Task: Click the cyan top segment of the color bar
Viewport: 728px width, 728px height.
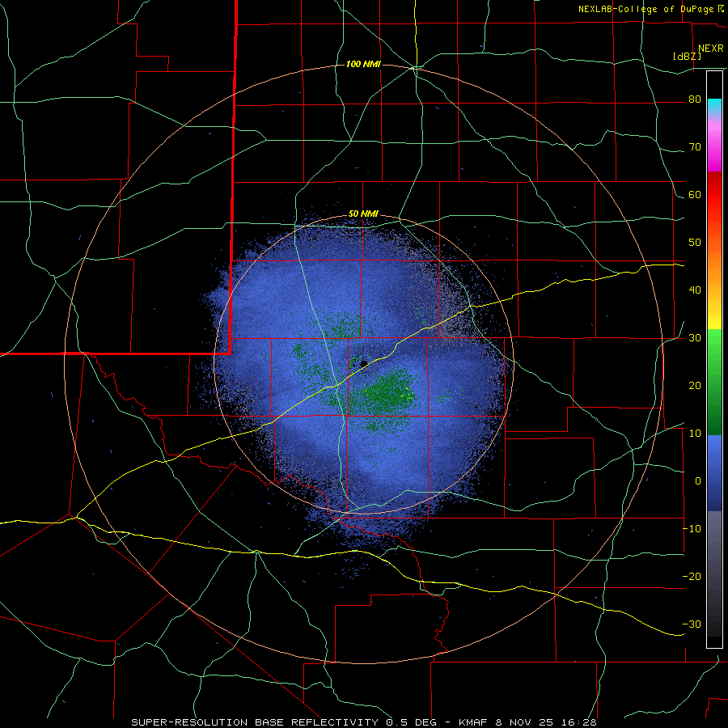Action: (714, 107)
